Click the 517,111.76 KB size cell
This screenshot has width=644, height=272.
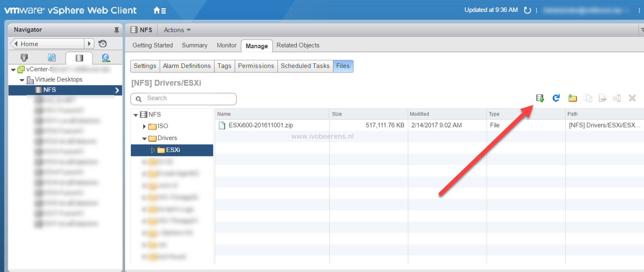point(385,126)
